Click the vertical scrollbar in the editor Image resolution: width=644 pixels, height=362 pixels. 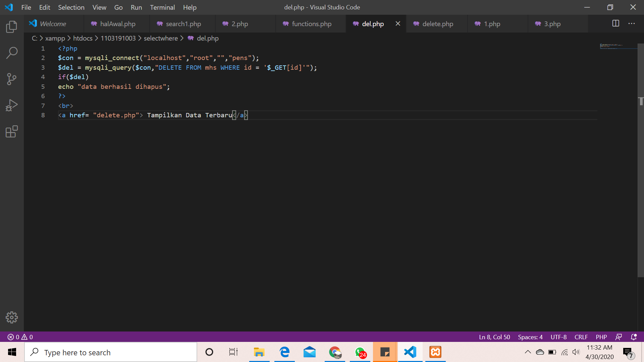[x=641, y=161]
